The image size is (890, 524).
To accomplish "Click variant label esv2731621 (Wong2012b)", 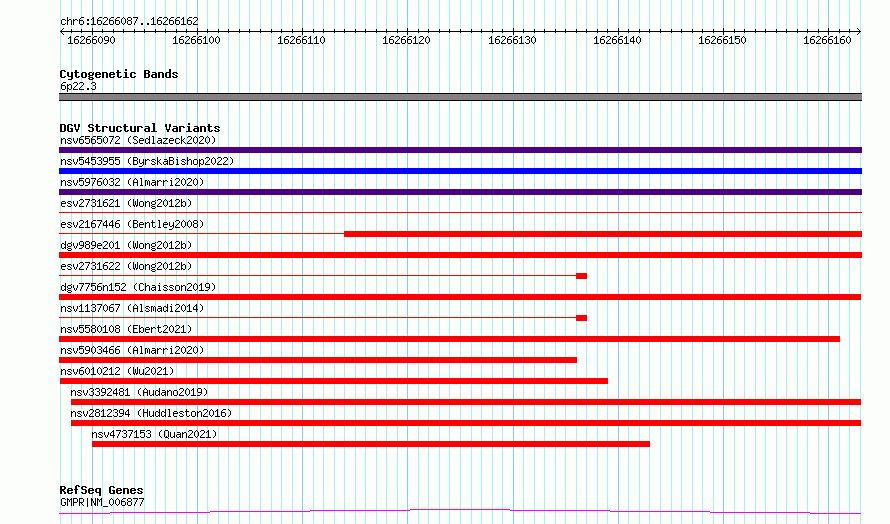I will [126, 203].
